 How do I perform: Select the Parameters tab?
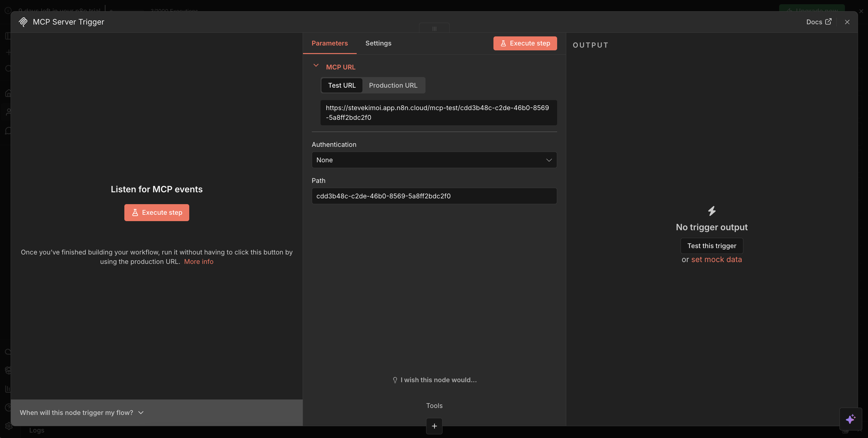pos(330,43)
